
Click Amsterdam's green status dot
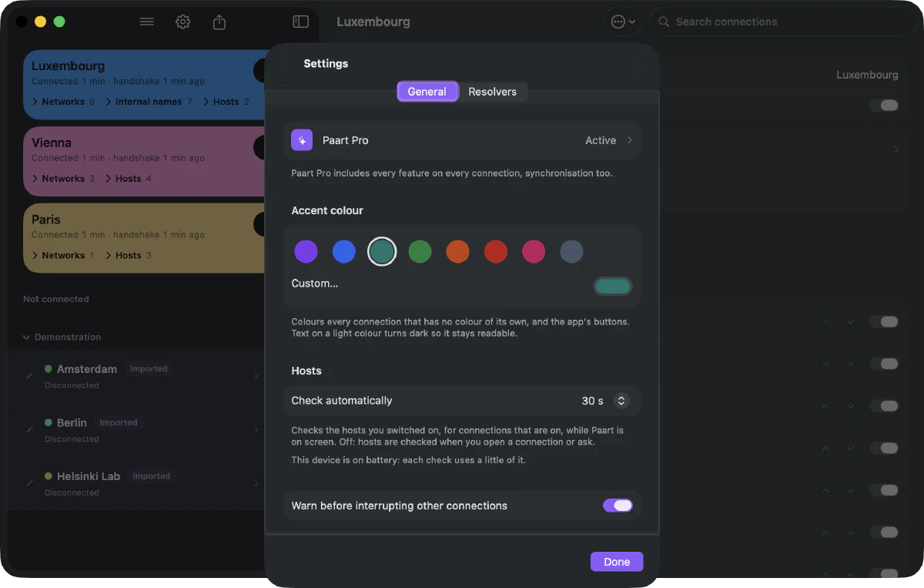pyautogui.click(x=49, y=369)
